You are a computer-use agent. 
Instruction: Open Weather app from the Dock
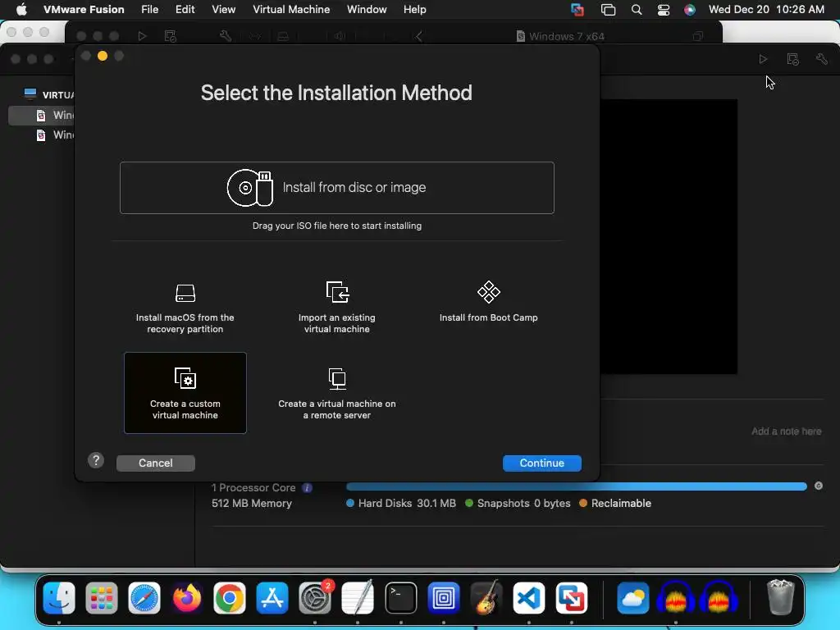632,598
